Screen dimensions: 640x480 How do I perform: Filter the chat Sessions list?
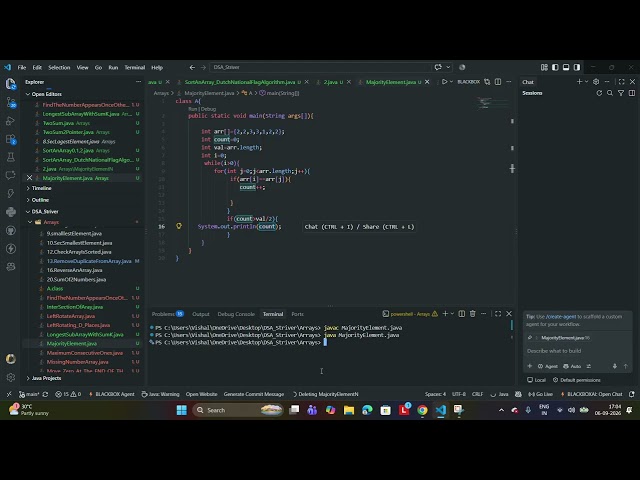pos(621,93)
